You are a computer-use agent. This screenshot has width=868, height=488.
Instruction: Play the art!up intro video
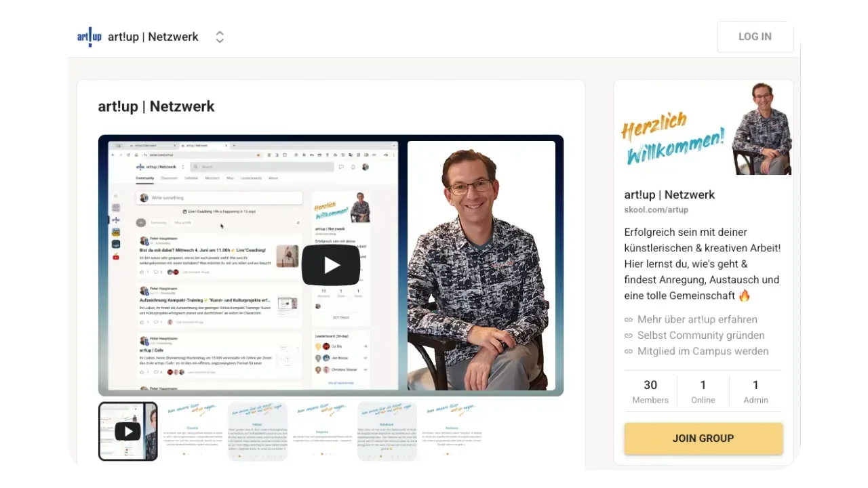(x=331, y=265)
